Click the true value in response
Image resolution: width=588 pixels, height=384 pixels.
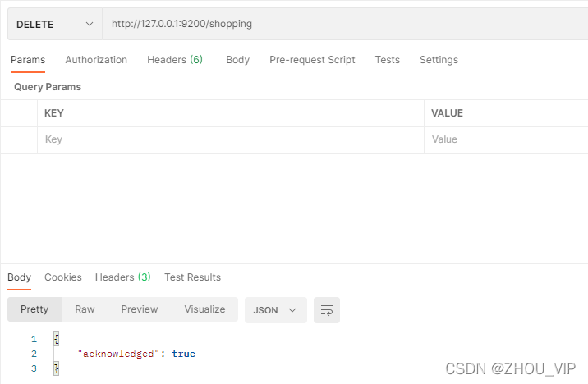coord(183,354)
